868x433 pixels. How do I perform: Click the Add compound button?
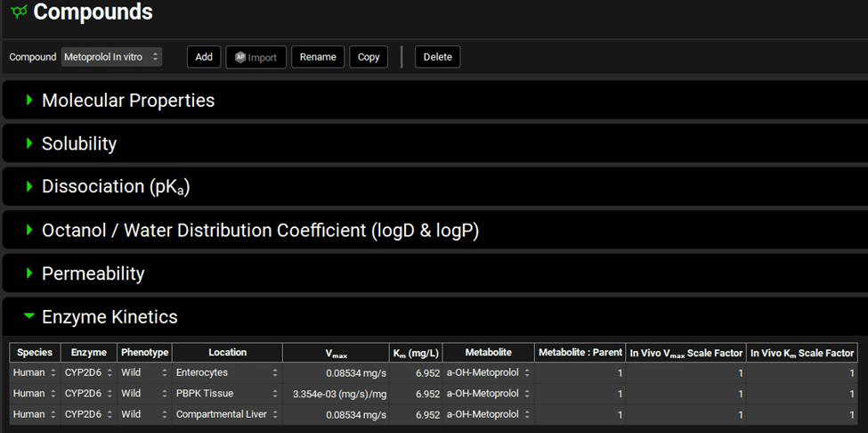pos(204,57)
